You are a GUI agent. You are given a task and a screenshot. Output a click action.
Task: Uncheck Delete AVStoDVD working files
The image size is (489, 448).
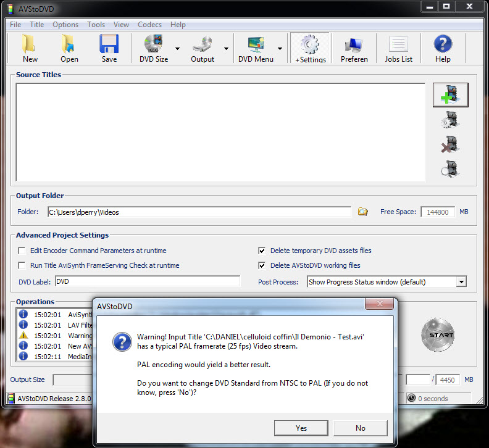click(262, 265)
